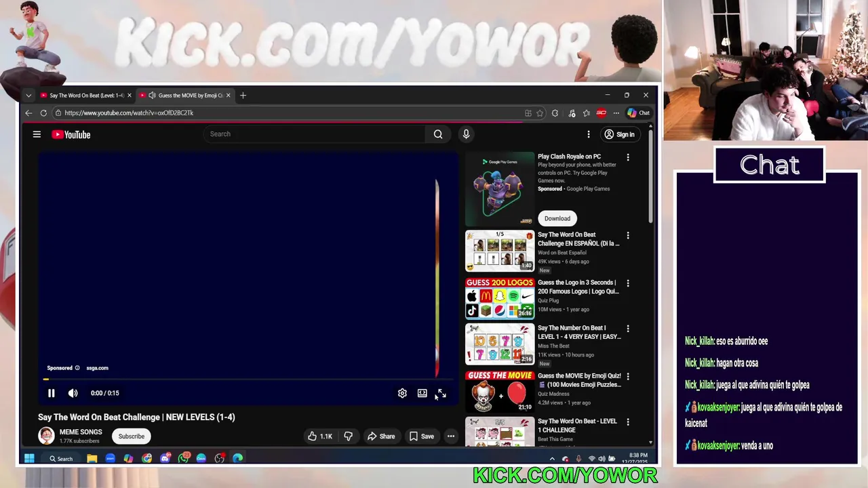This screenshot has height=488, width=868.
Task: Open WhatsApp from the taskbar
Action: 183,459
